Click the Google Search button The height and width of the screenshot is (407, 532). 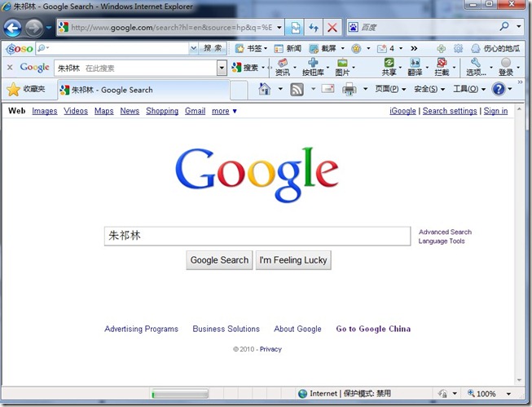tap(219, 260)
